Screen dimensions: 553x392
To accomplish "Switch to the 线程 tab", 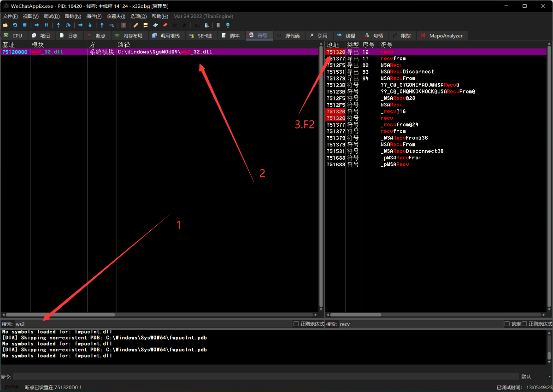I will tap(347, 35).
